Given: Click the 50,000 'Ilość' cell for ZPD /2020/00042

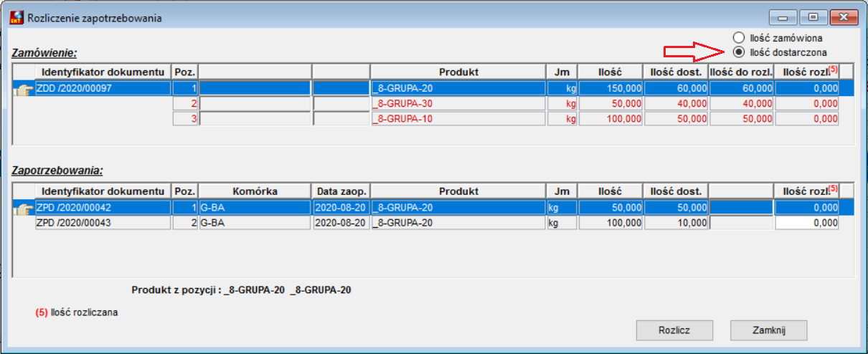Looking at the screenshot, I should tap(610, 208).
